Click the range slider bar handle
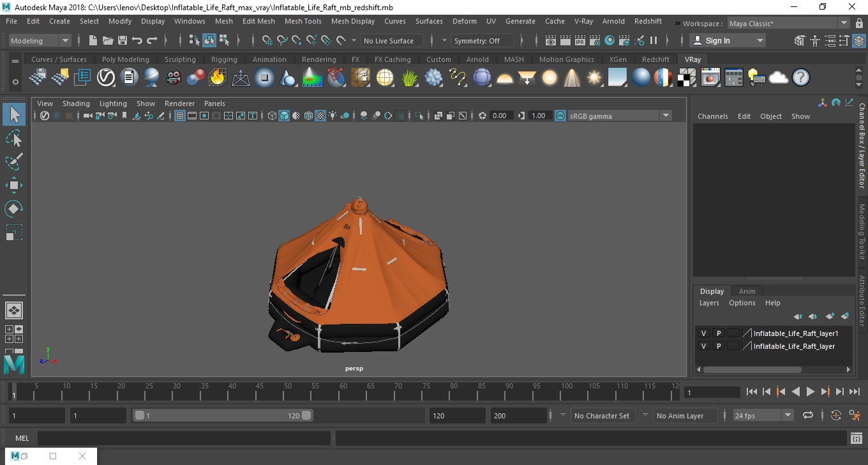868x465 pixels. [x=223, y=415]
